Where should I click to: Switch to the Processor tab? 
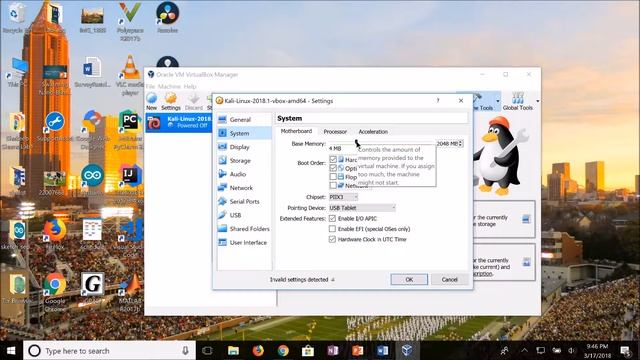(335, 131)
